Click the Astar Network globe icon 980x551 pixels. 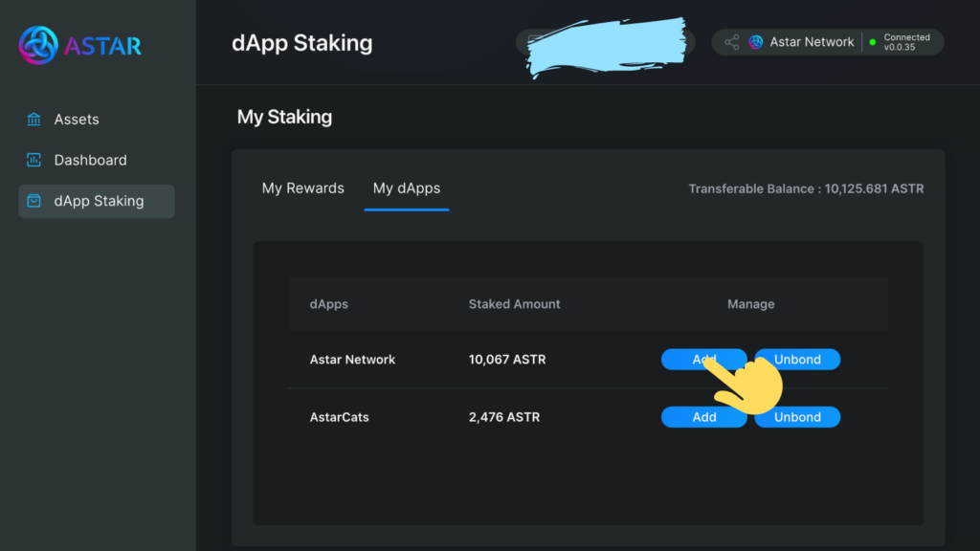pyautogui.click(x=756, y=42)
